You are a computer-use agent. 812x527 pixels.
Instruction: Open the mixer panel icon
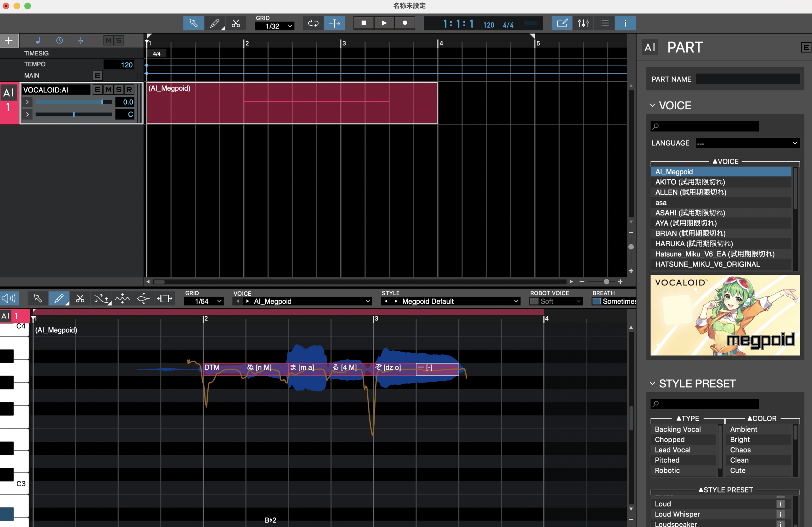tap(583, 23)
